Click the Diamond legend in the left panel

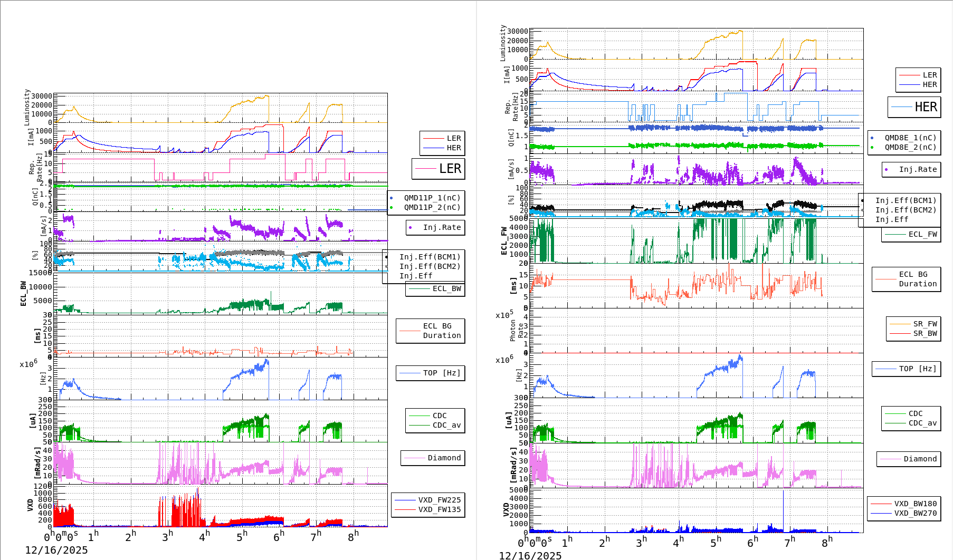pos(433,458)
